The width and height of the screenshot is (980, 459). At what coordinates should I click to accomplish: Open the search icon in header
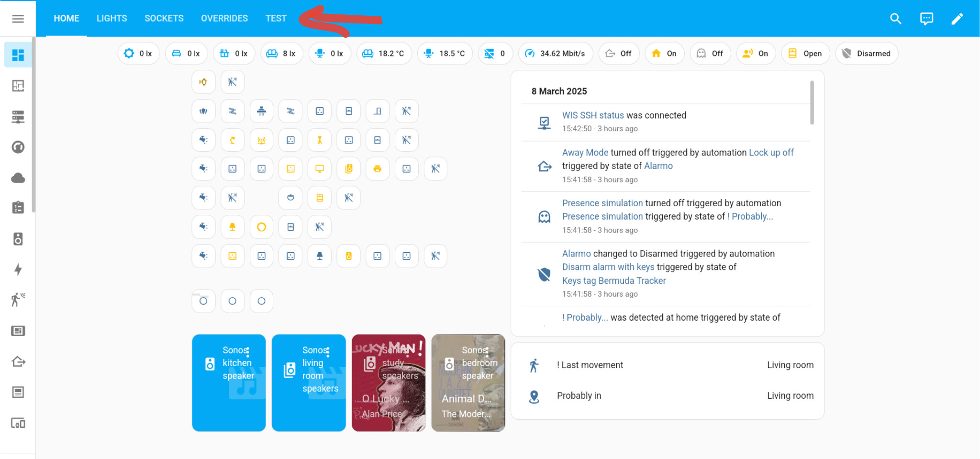tap(896, 19)
